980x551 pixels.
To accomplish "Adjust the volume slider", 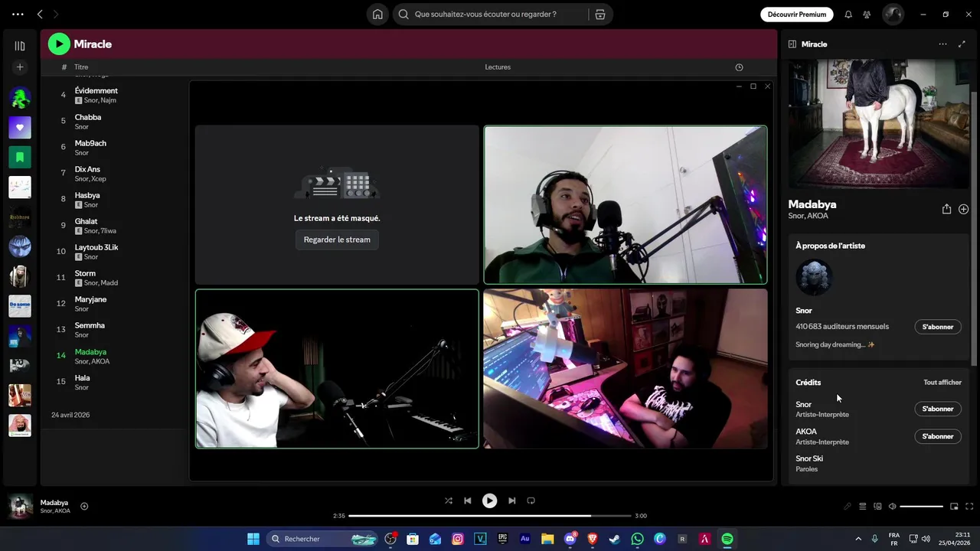I will 921,507.
